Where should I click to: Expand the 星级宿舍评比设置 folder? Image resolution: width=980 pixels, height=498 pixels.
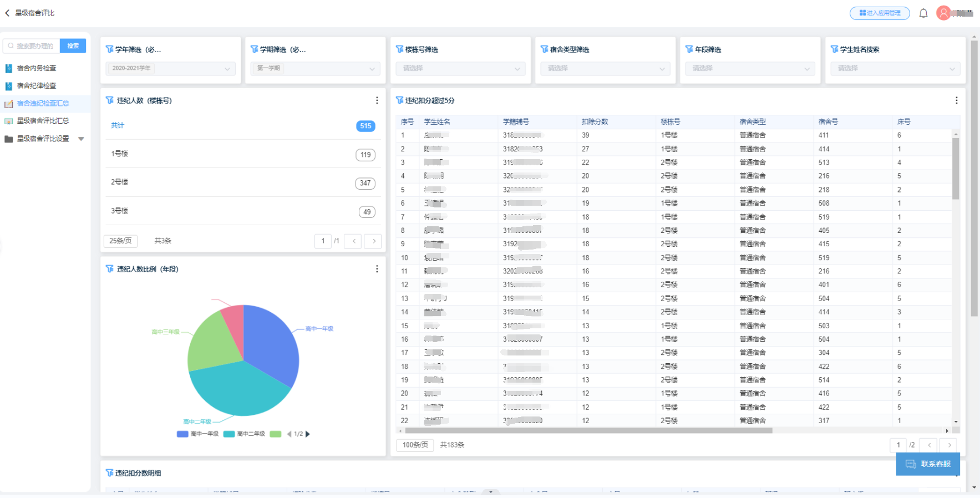(81, 139)
